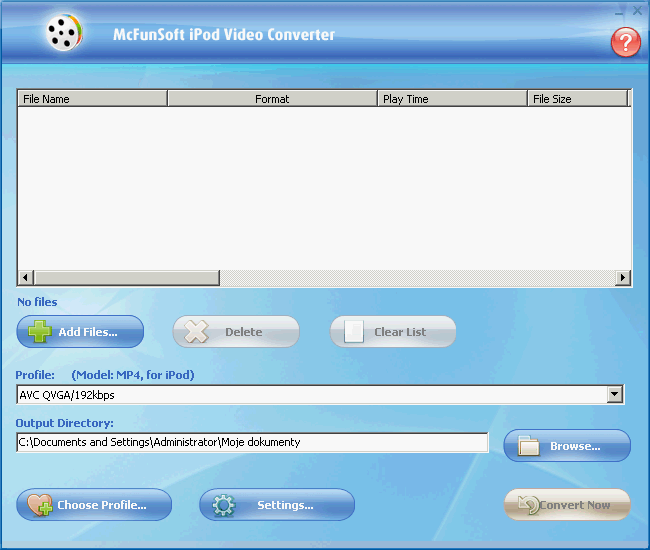650x550 pixels.
Task: Click the Clear List button
Action: tap(393, 332)
